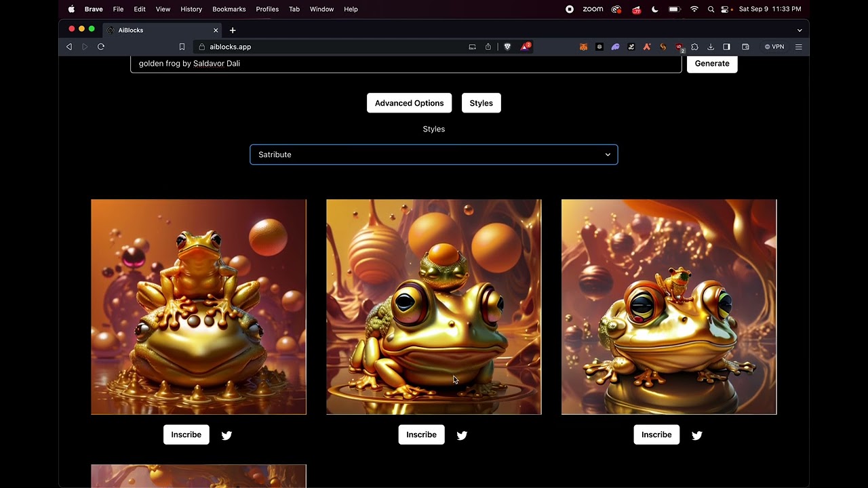
Task: Open the MetaMask fox extension
Action: 583,47
